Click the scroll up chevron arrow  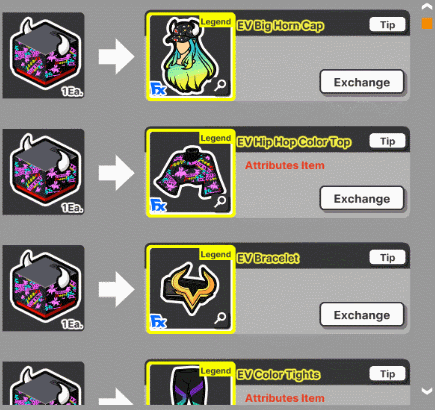[427, 6]
